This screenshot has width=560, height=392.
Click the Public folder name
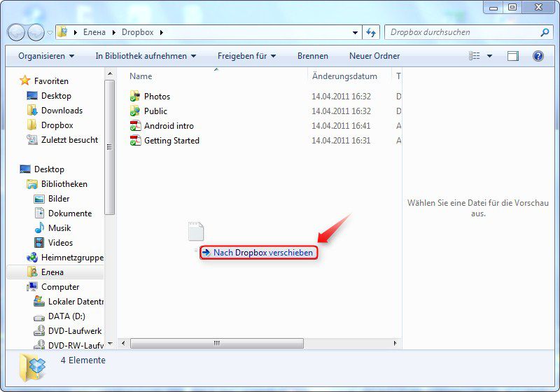click(155, 111)
